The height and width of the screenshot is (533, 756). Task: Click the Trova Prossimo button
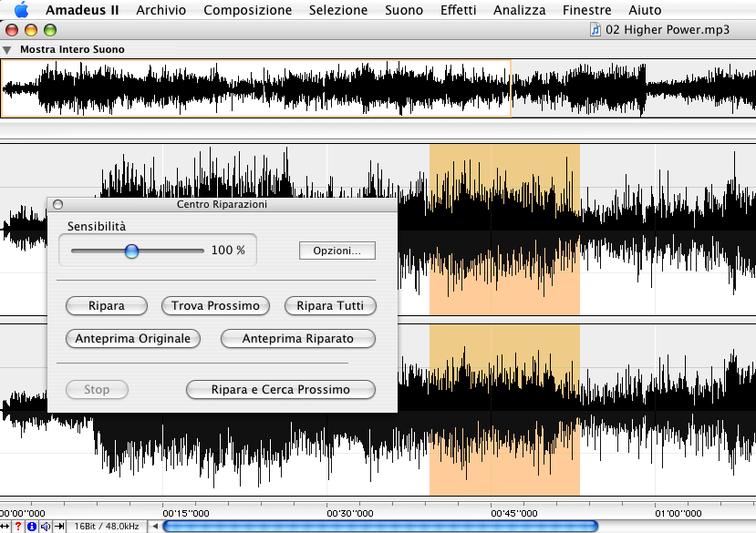pos(215,305)
